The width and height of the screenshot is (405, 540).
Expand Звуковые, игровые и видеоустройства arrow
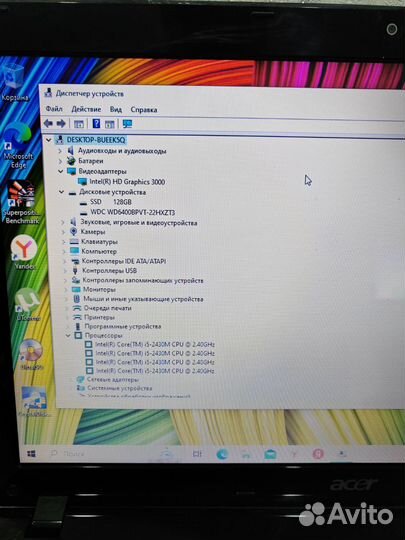point(62,222)
